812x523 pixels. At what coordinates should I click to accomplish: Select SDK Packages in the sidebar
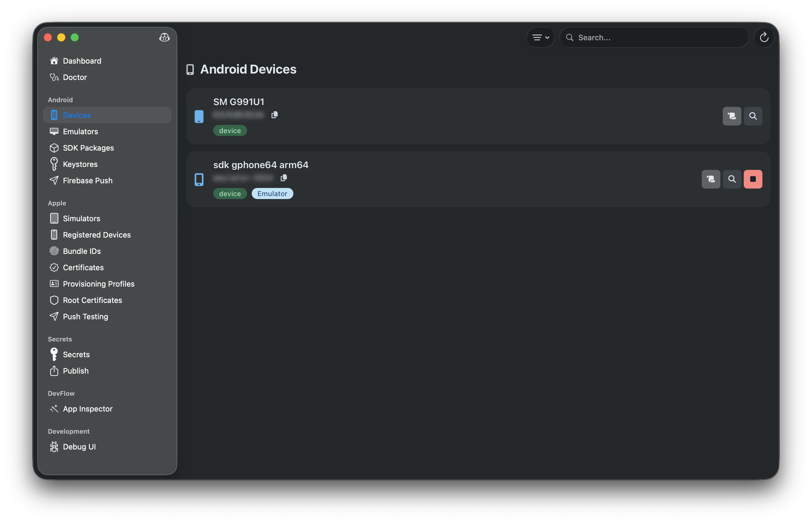click(x=88, y=148)
